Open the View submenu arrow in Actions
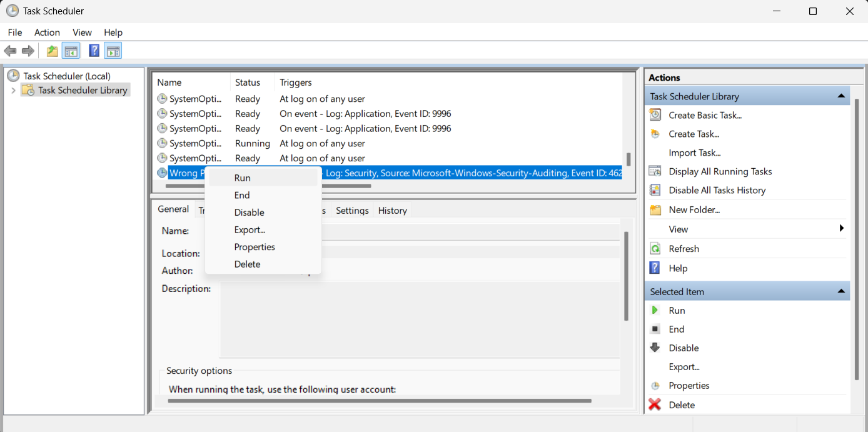Image resolution: width=868 pixels, height=432 pixels. [842, 229]
